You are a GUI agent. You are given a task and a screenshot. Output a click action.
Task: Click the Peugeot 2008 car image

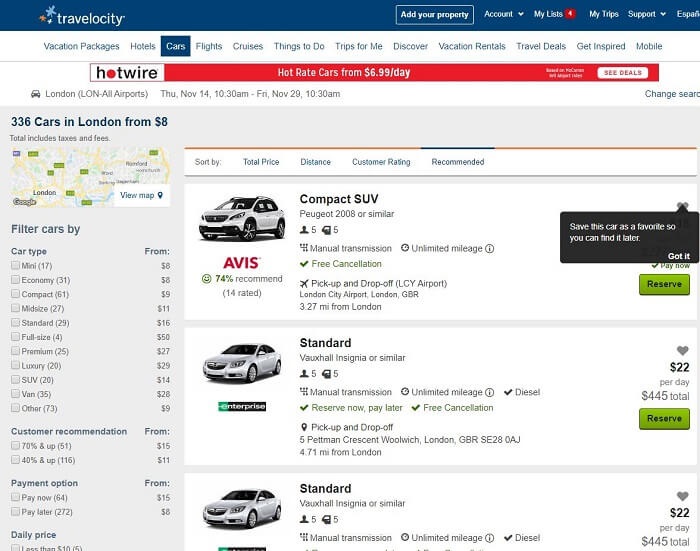click(242, 219)
